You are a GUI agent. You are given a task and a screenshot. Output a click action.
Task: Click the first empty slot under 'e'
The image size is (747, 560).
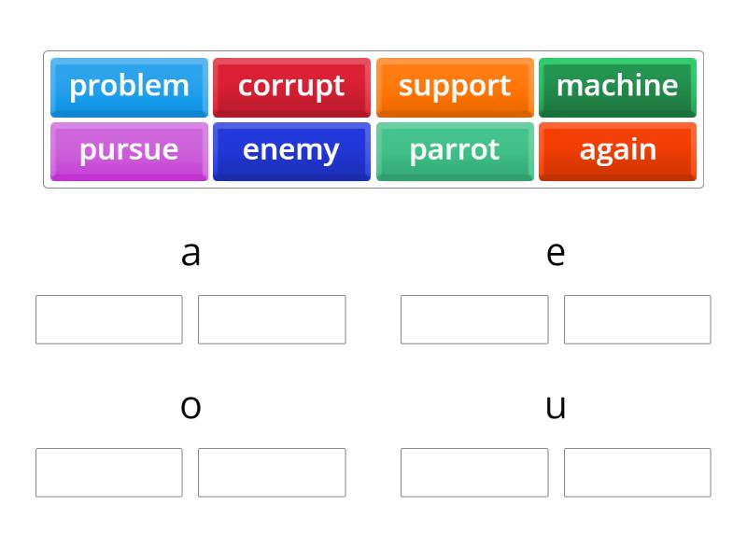coord(474,319)
